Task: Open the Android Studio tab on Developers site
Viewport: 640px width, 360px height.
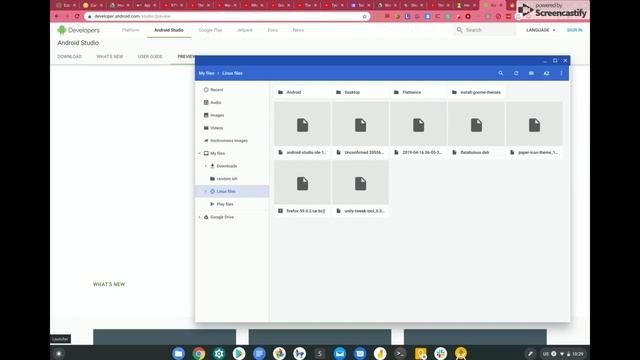Action: click(x=169, y=30)
